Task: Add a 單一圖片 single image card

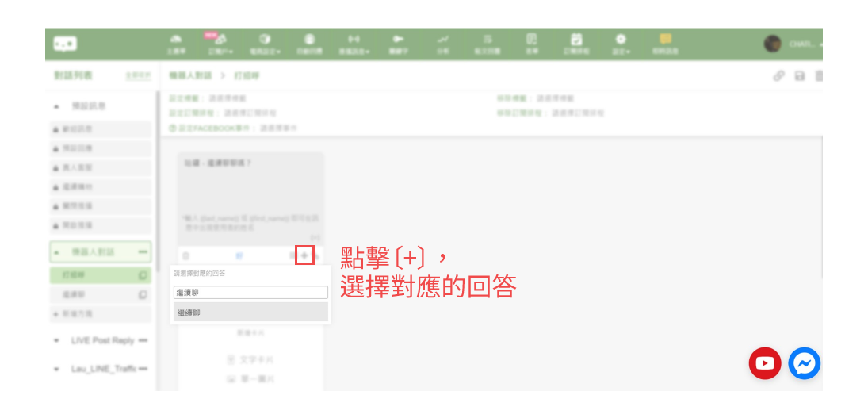Action: pyautogui.click(x=250, y=379)
